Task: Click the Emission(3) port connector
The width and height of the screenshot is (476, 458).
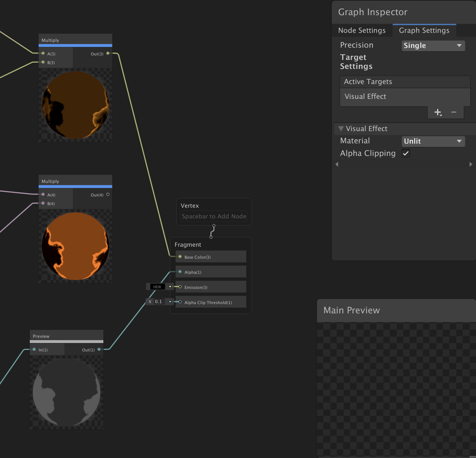Action: (180, 287)
